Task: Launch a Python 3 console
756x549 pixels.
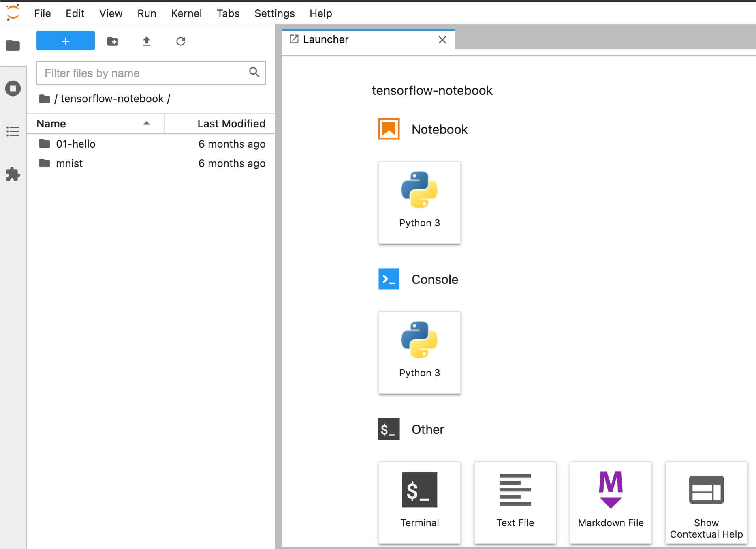Action: (x=420, y=353)
